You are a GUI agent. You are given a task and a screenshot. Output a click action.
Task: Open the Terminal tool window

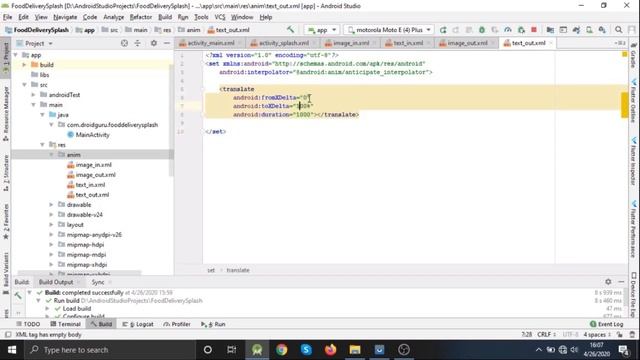tap(65, 324)
